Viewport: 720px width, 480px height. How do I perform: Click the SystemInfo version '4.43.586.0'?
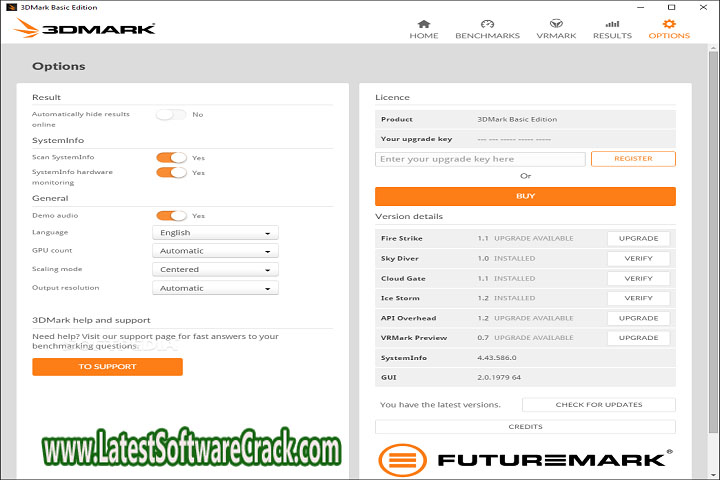(x=497, y=358)
